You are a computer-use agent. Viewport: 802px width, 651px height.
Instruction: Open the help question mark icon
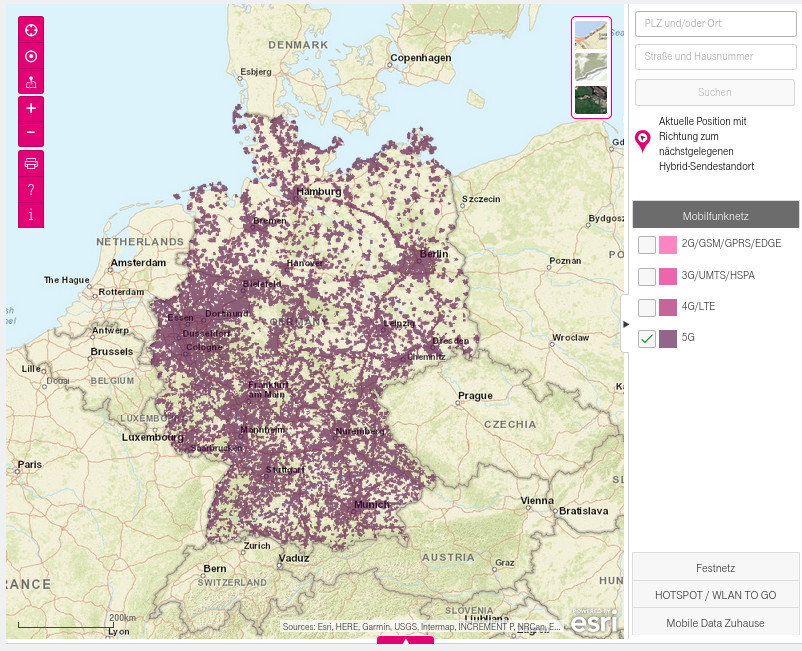(x=30, y=190)
